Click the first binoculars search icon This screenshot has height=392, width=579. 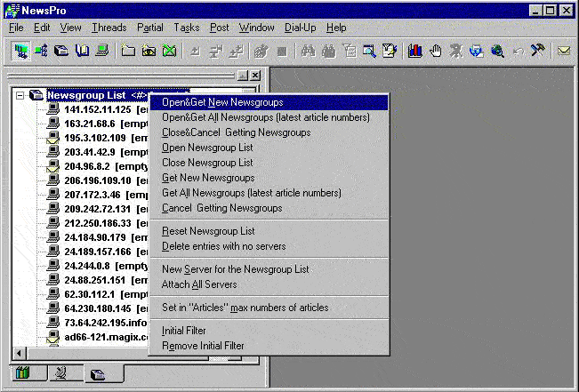click(308, 51)
